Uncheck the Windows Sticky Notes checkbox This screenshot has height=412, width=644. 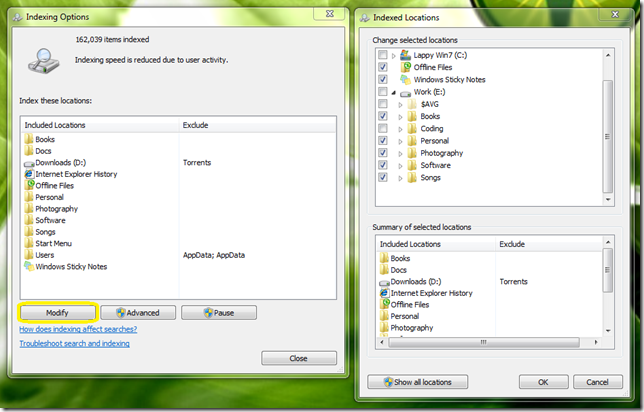point(383,79)
